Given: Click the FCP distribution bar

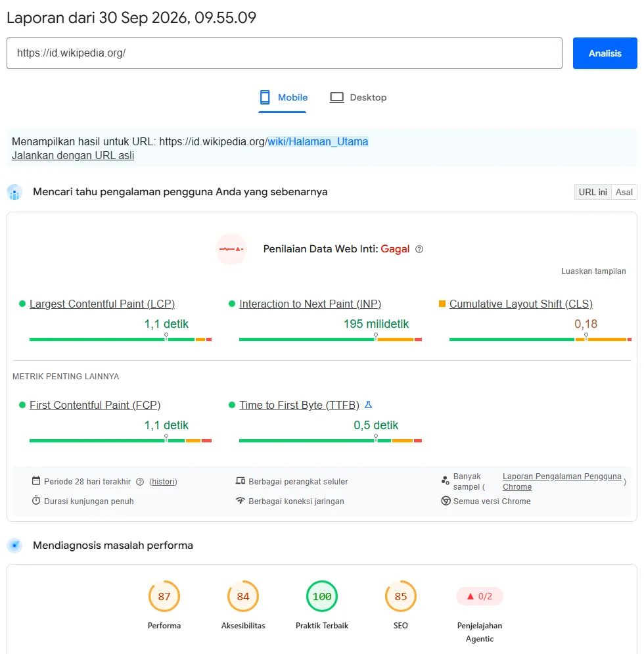Looking at the screenshot, I should (120, 440).
